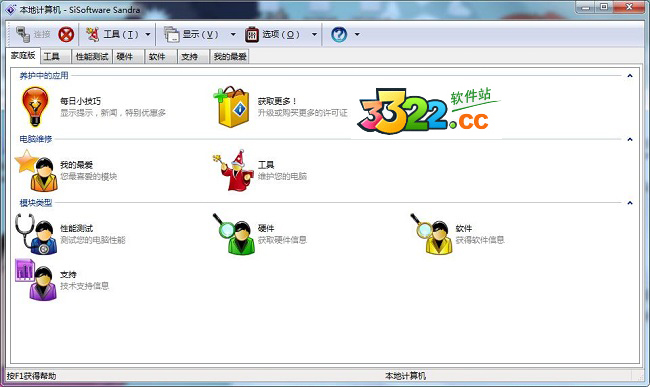Open the 工具(T) tools icon in toolbar
This screenshot has height=387, width=650.
[x=92, y=34]
